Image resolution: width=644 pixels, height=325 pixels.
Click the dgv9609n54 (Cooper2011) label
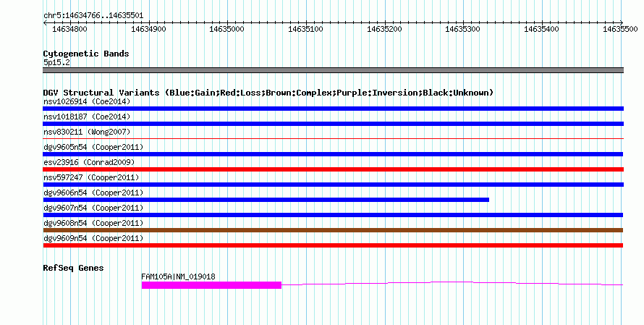(93, 238)
